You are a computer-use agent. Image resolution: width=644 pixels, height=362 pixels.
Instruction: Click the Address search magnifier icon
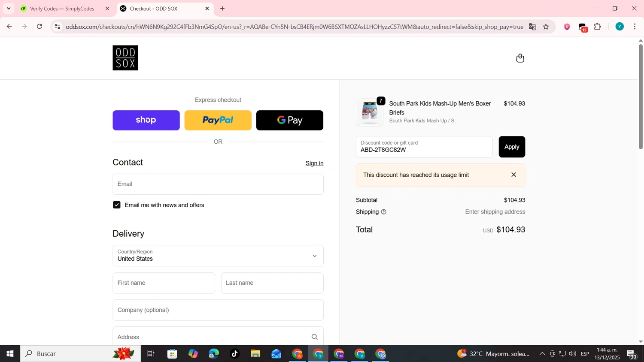[x=315, y=337]
